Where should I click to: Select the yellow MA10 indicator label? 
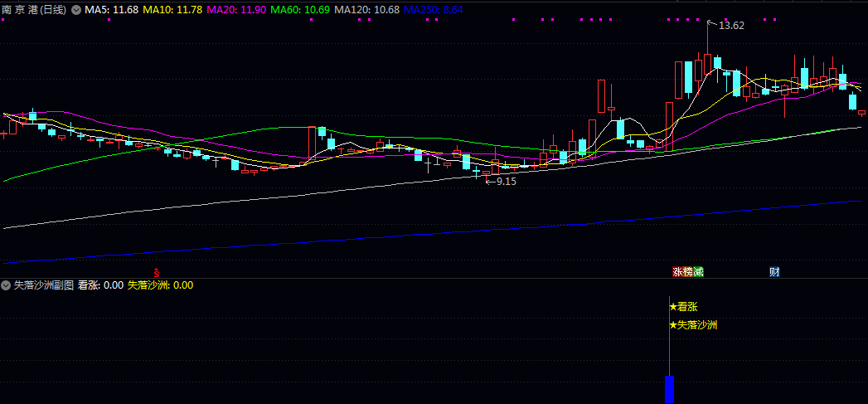[x=172, y=9]
